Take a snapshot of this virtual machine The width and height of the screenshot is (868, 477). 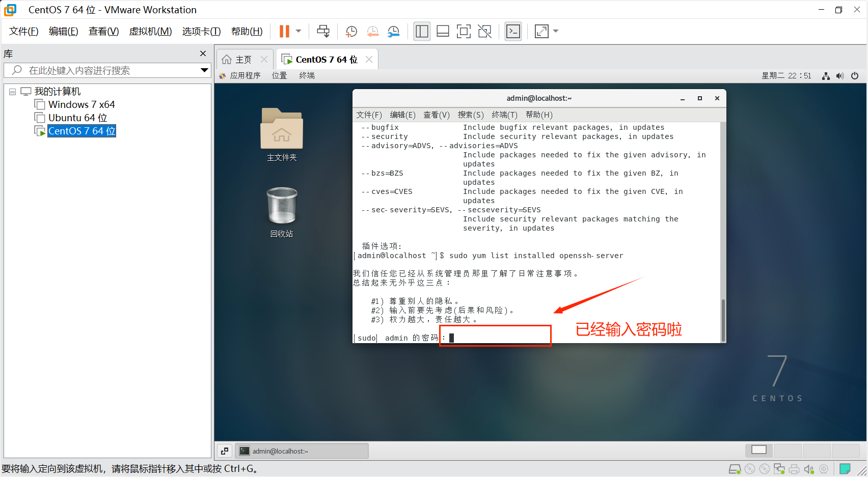351,32
